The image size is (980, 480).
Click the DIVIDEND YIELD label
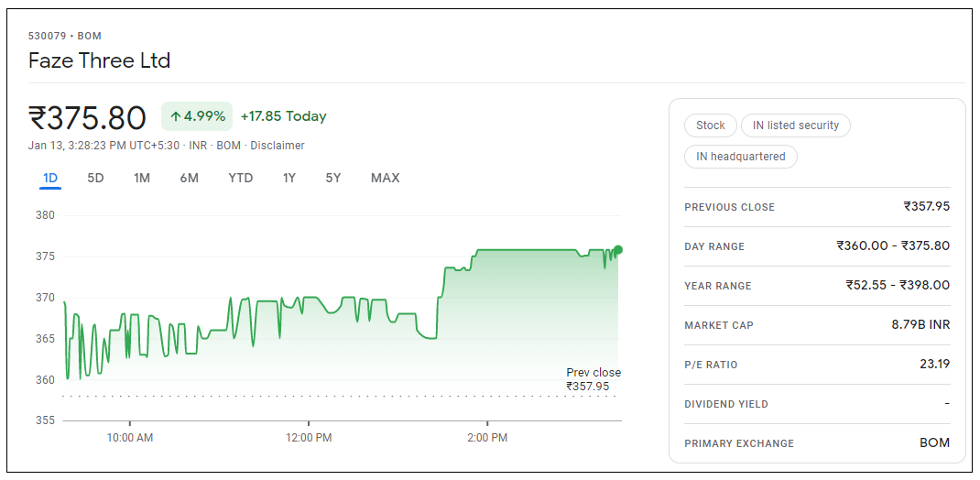pos(726,404)
